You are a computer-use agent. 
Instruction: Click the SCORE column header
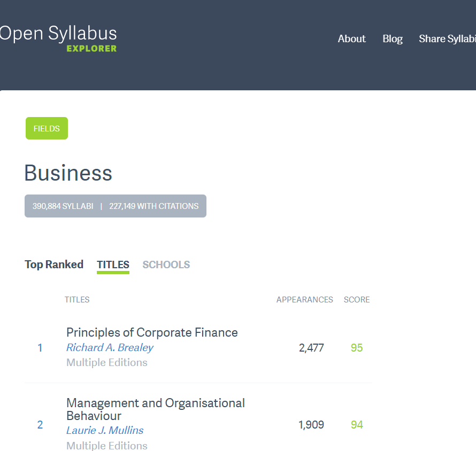click(x=357, y=300)
